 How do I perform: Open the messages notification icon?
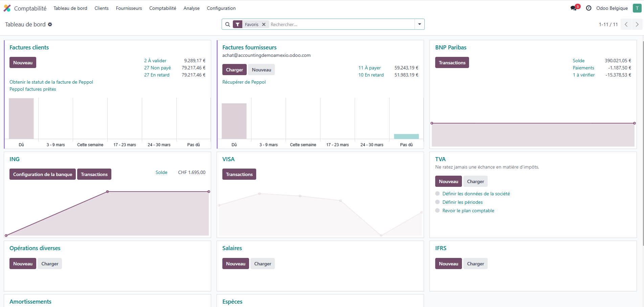574,8
